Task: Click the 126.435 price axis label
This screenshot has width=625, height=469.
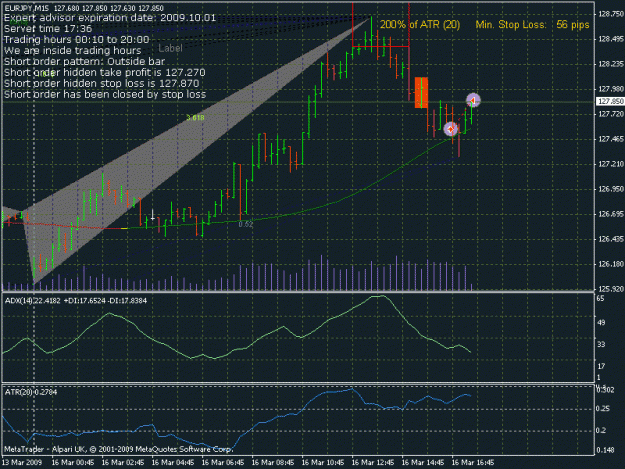Action: click(610, 239)
